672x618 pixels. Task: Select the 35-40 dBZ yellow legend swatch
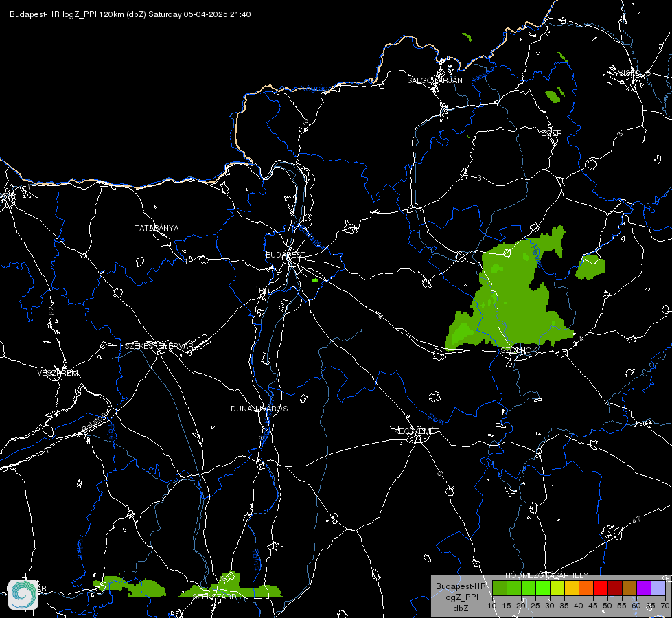(x=572, y=588)
